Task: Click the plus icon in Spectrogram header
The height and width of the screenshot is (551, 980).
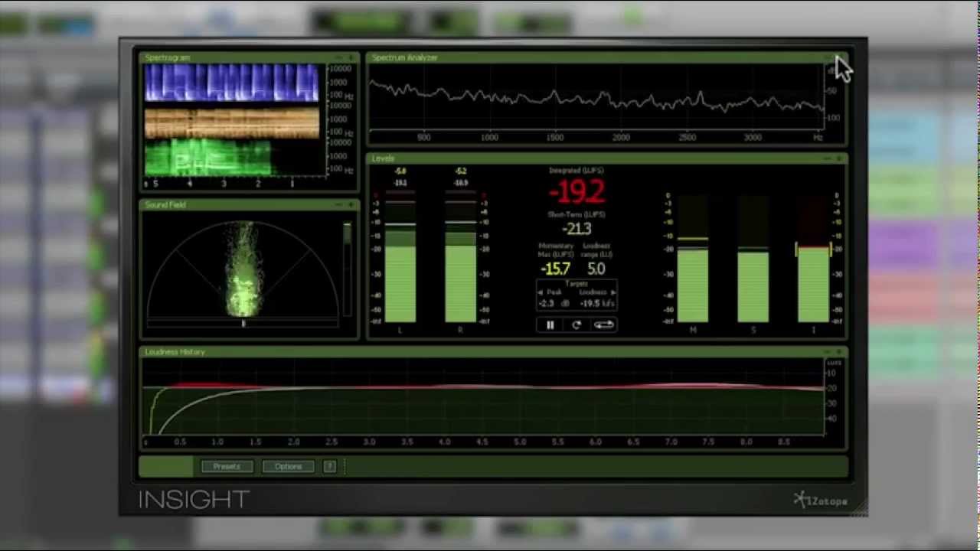Action: (x=351, y=57)
